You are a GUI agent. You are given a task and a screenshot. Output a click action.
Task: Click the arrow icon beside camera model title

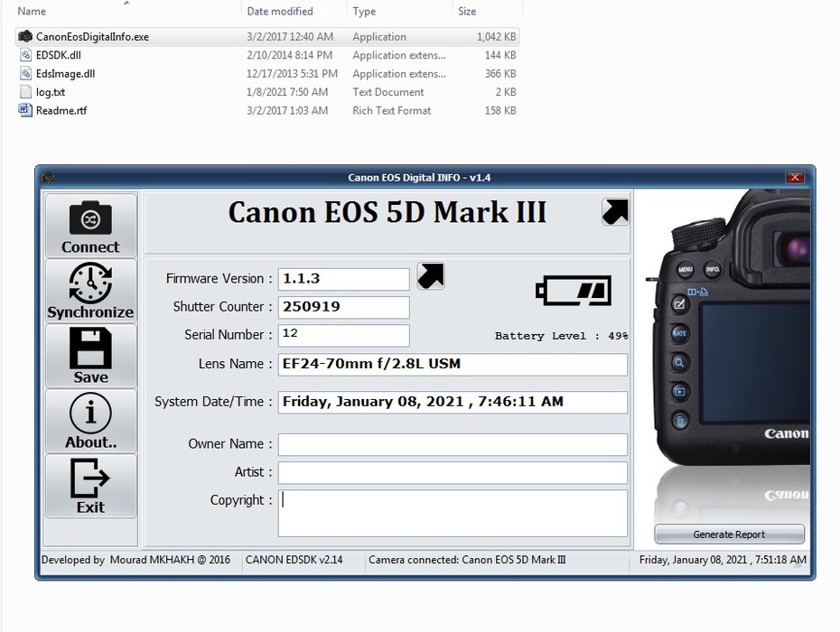[x=615, y=211]
